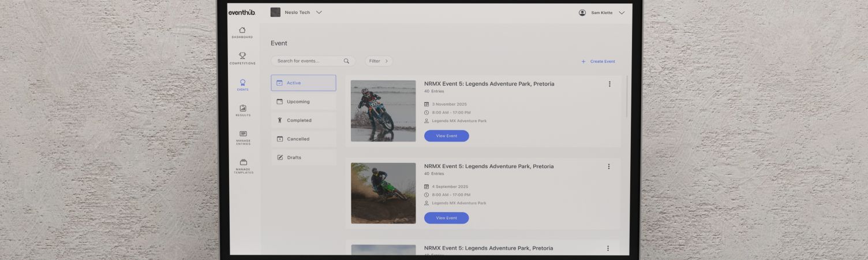Click the Create Event link
Image resolution: width=868 pixels, height=260 pixels.
[598, 61]
